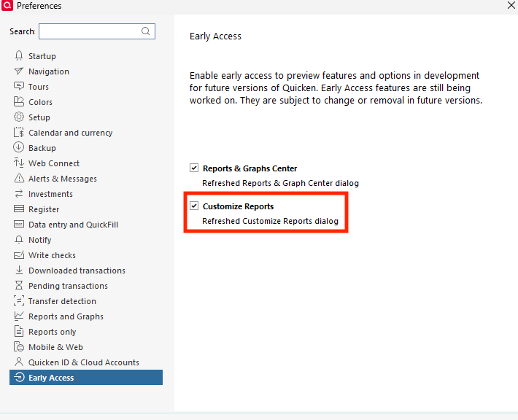The width and height of the screenshot is (518, 420).
Task: Click the Reports only document icon
Action: pyautogui.click(x=19, y=331)
